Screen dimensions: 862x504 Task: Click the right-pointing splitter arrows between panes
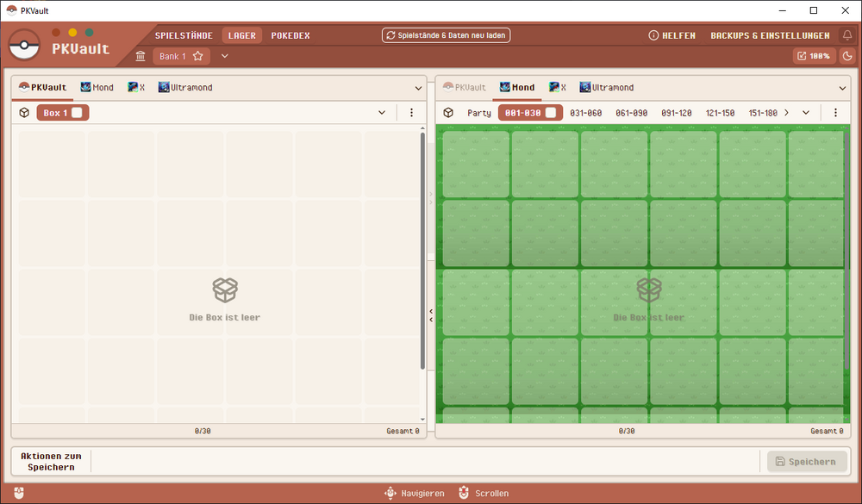(431, 198)
